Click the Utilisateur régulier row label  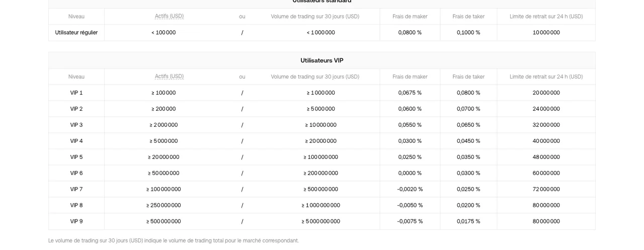[x=76, y=32]
